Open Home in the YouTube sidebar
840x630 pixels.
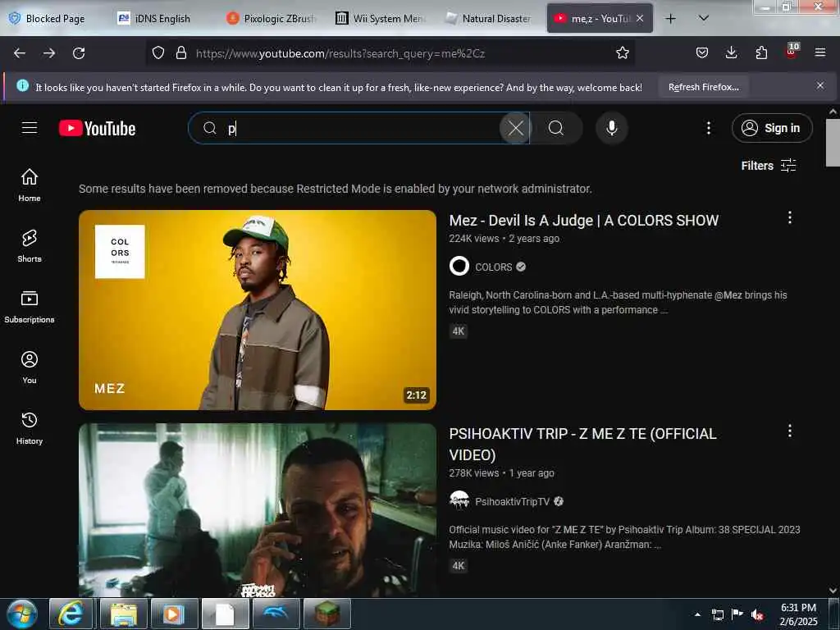coord(30,185)
